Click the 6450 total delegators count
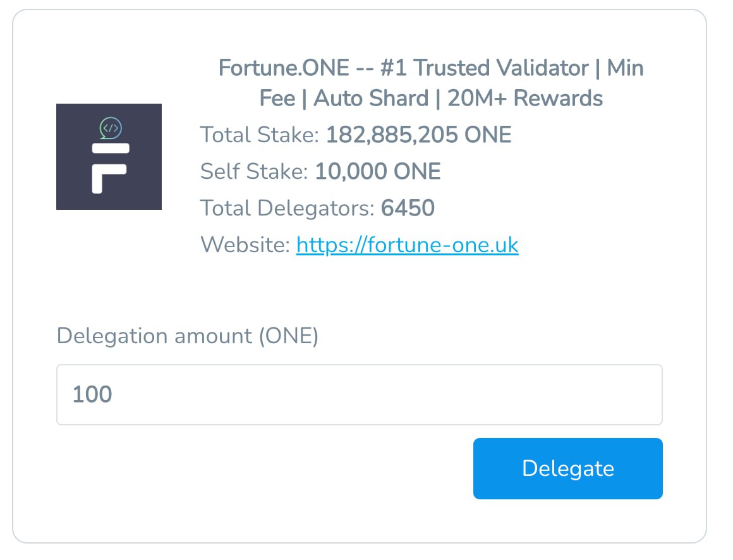Viewport: 733px width, 560px height. pyautogui.click(x=408, y=208)
